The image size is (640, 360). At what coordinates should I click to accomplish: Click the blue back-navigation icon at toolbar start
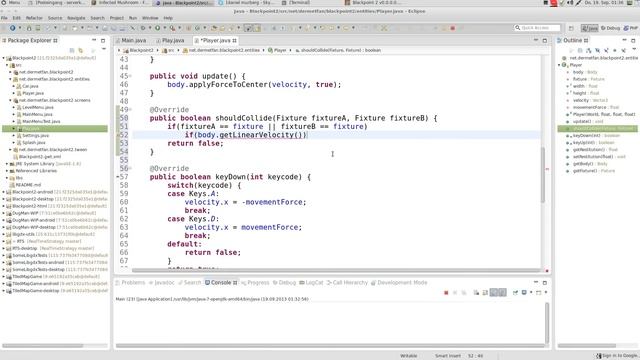[12, 28]
